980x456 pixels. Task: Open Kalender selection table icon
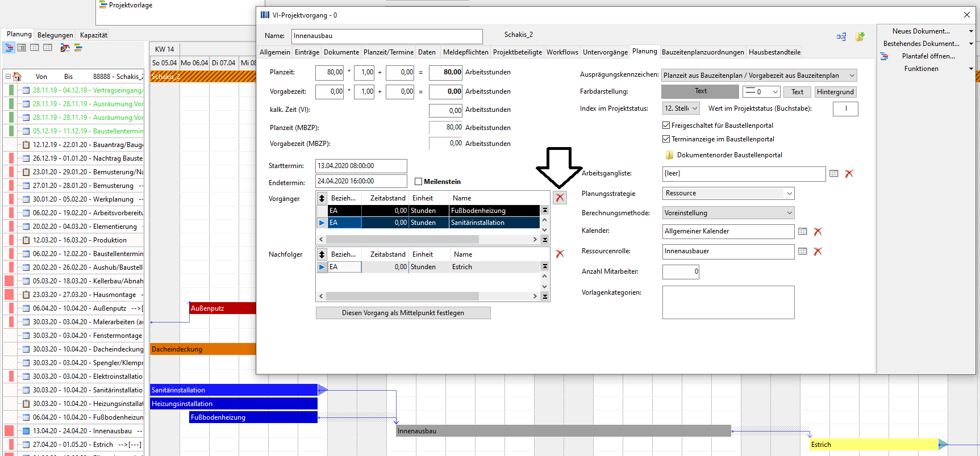803,232
